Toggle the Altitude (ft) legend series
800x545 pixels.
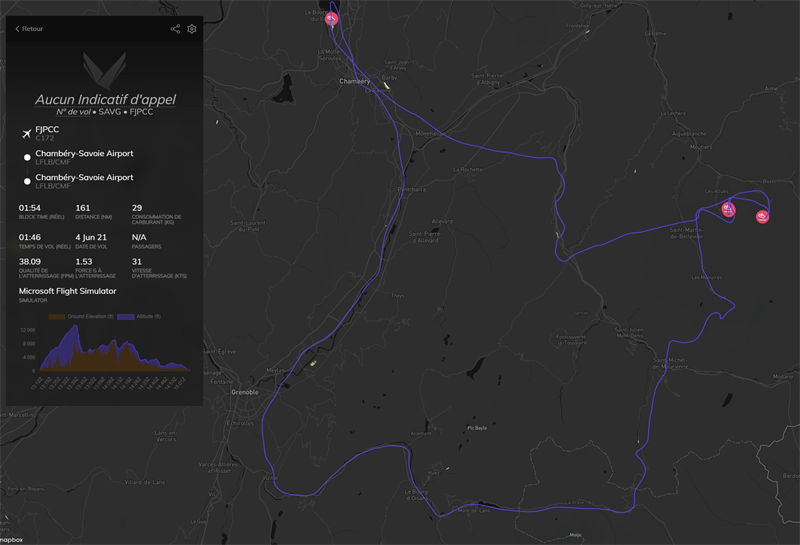point(139,317)
